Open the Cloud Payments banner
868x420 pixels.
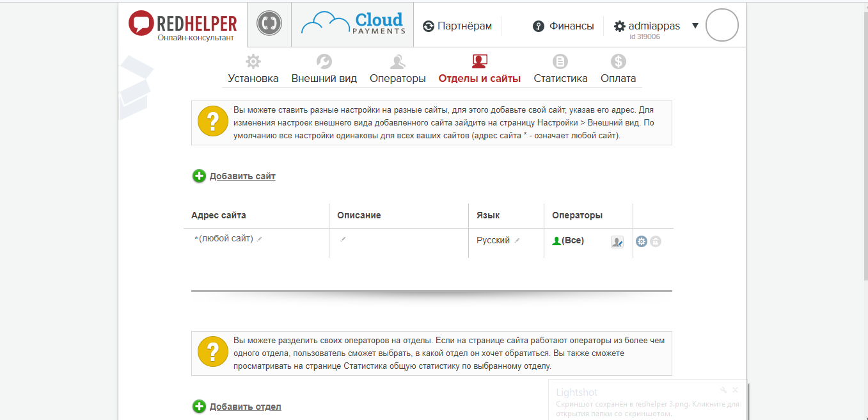352,24
